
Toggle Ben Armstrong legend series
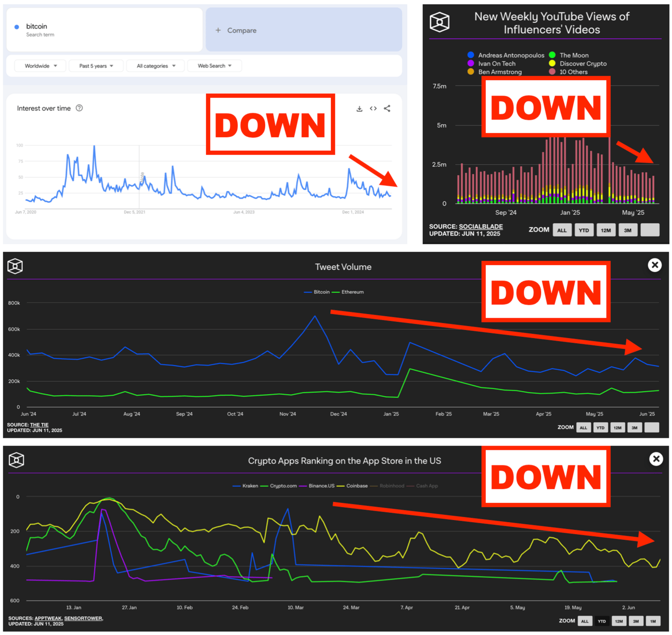click(495, 72)
